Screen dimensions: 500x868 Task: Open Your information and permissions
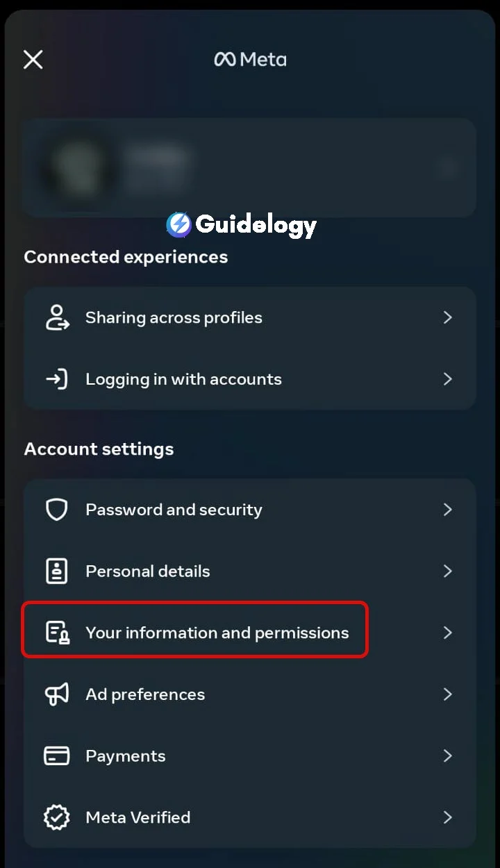tap(250, 633)
